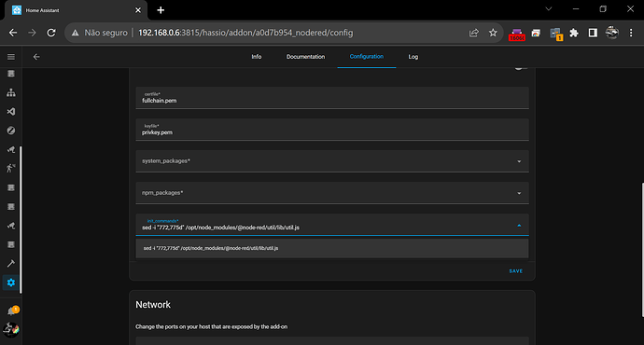Image resolution: width=644 pixels, height=345 pixels.
Task: Open the round compass-style sidebar icon
Action: click(11, 131)
